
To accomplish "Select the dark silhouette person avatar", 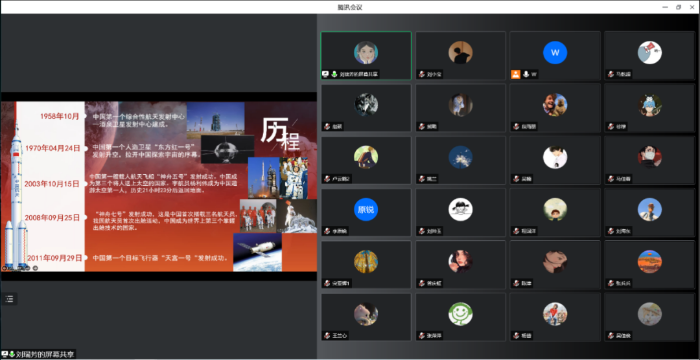I will point(460,53).
